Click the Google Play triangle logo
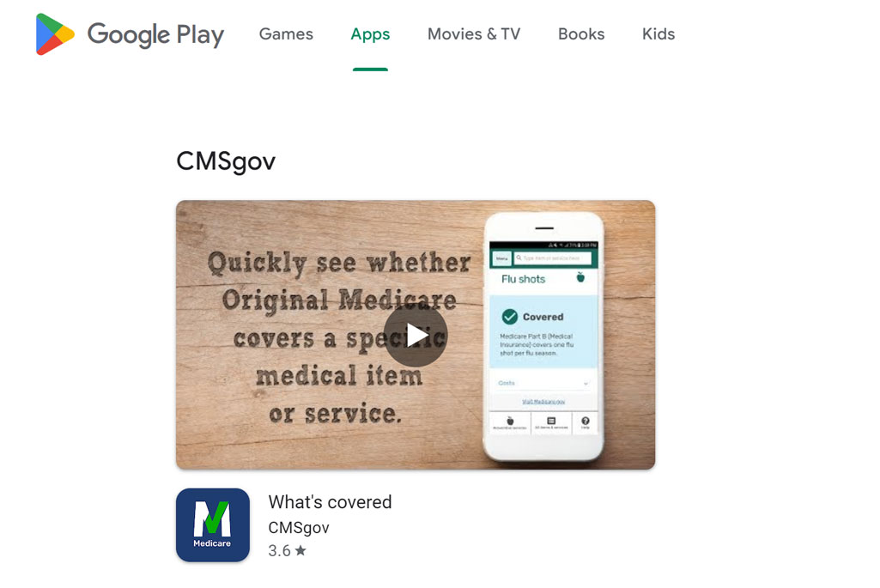Screen dimensions: 880x588 (54, 34)
